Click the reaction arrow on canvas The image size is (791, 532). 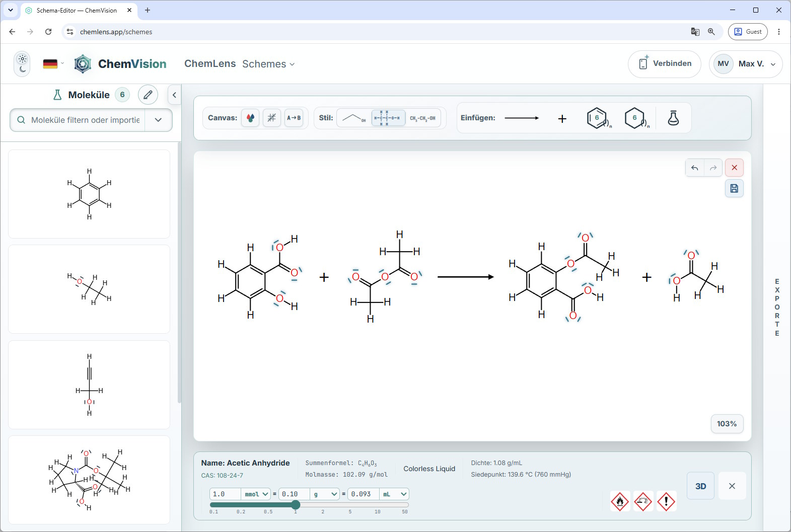pyautogui.click(x=466, y=277)
